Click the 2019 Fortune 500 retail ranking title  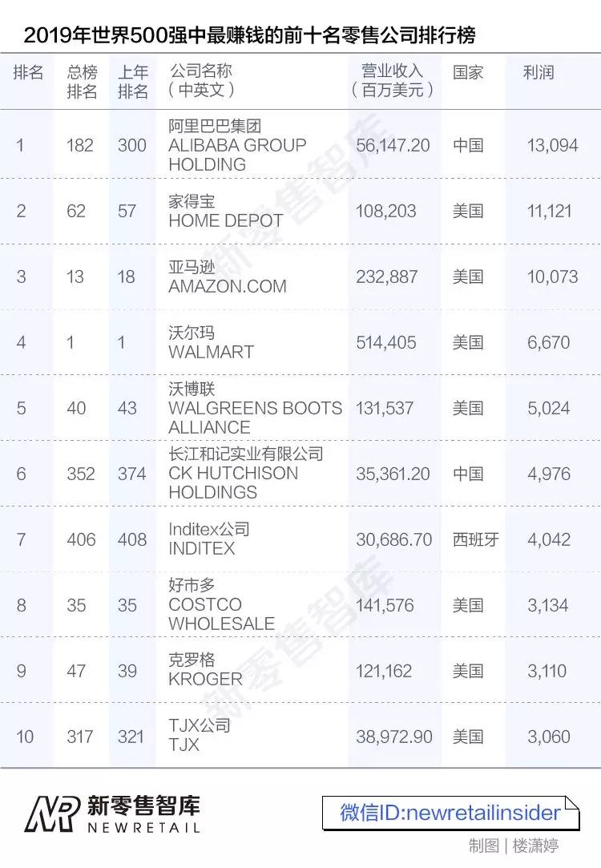click(x=249, y=35)
